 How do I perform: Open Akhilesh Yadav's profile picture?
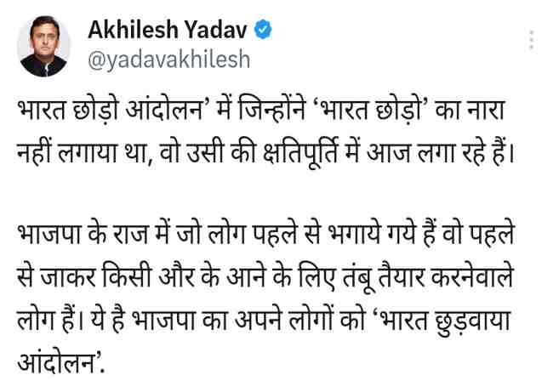pyautogui.click(x=43, y=46)
